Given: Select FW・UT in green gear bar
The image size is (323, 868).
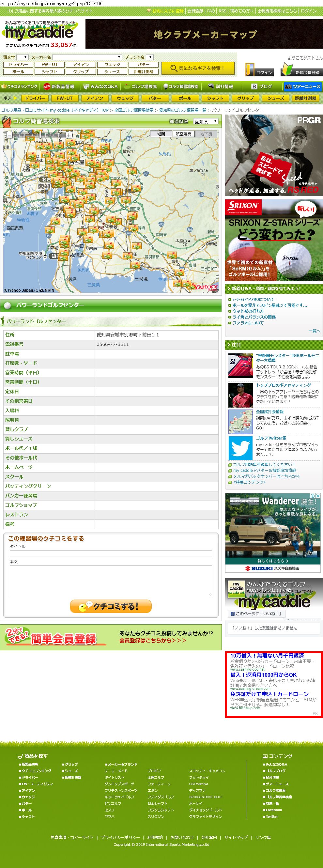Looking at the screenshot, I should [65, 99].
